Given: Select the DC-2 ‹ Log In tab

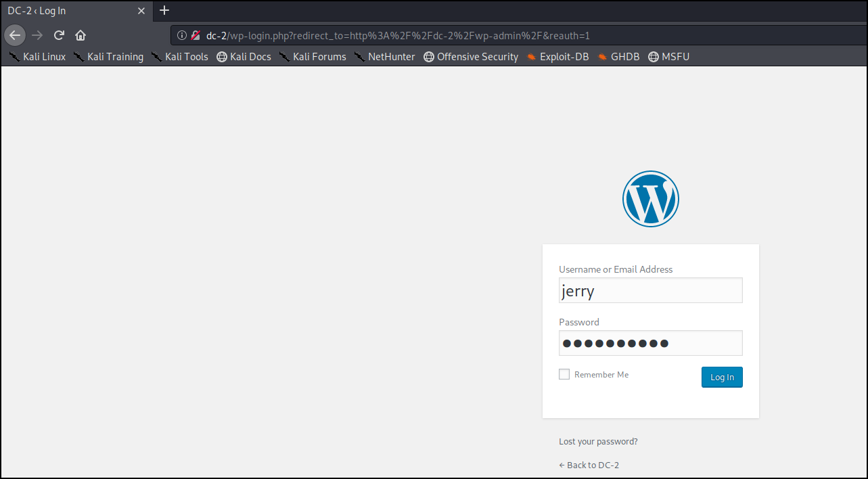Looking at the screenshot, I should pyautogui.click(x=76, y=11).
